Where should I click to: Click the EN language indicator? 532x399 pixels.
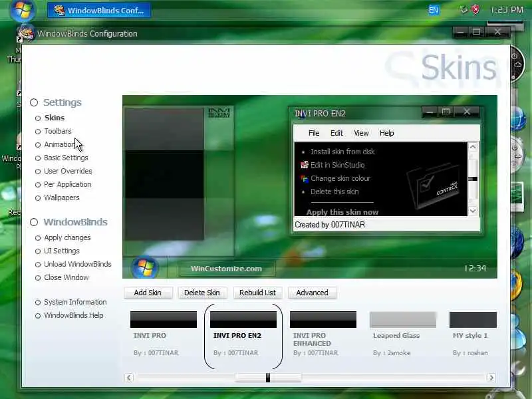click(434, 10)
